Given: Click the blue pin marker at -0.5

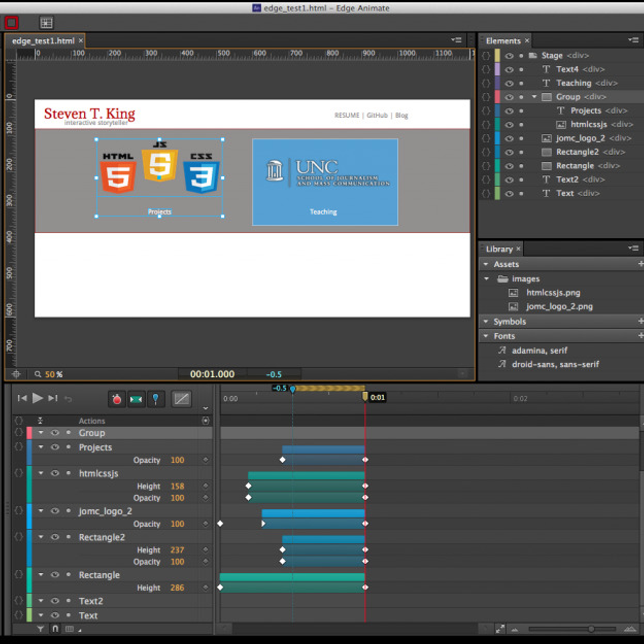Looking at the screenshot, I should coord(293,389).
